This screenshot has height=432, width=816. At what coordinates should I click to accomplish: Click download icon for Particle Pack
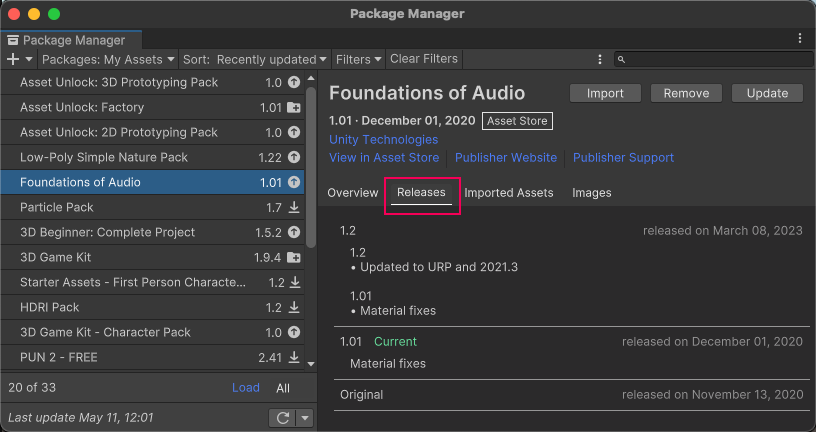coord(294,207)
